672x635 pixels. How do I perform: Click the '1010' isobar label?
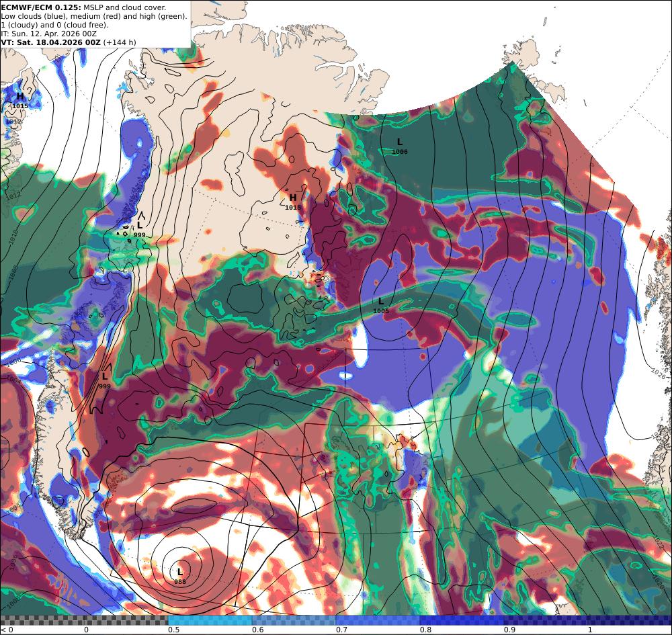(13, 236)
